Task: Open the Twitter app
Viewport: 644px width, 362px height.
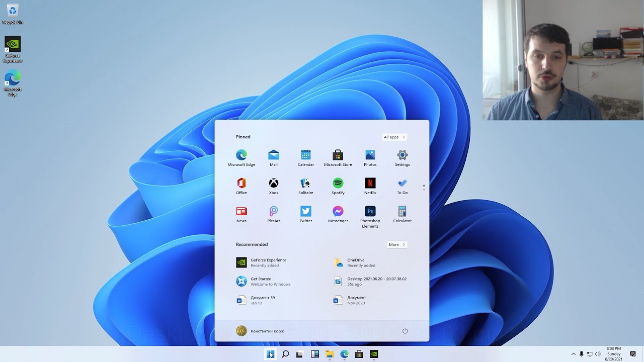Action: point(306,214)
